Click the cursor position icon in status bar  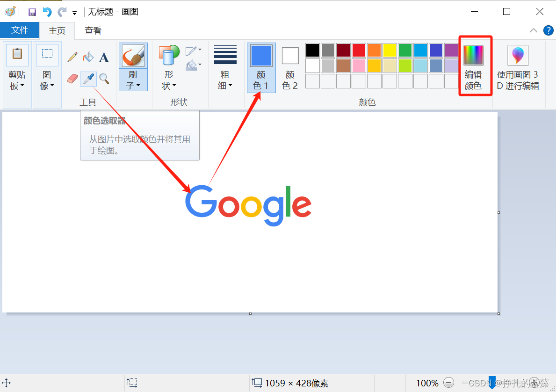point(7,383)
